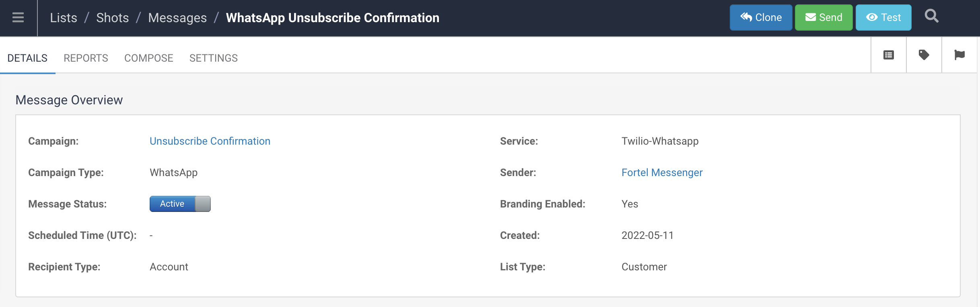Open the hamburger navigation menu
Screen dimensions: 980x307
tap(18, 18)
